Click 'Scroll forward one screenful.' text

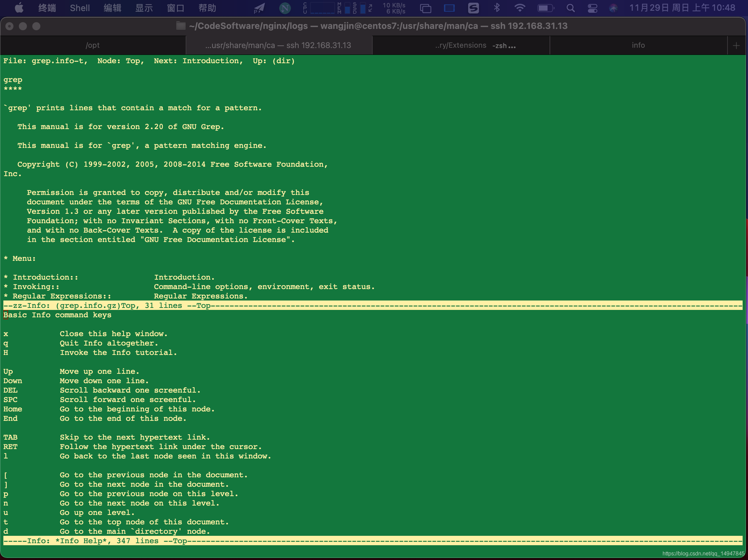[128, 400]
